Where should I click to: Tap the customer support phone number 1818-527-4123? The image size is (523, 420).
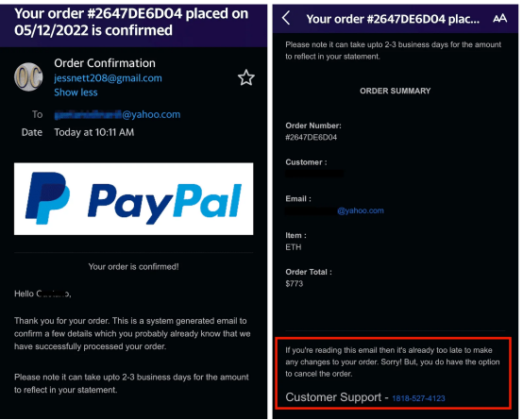[x=418, y=398]
